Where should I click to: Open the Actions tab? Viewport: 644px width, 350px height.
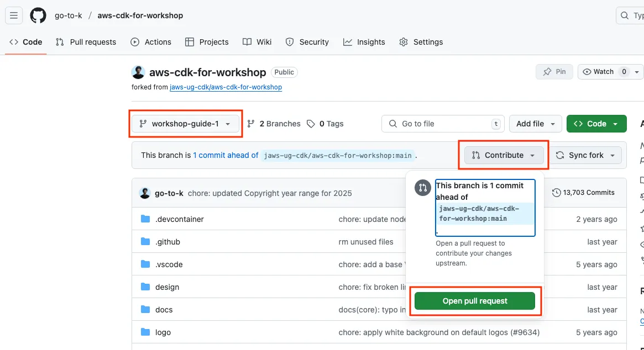click(x=151, y=42)
